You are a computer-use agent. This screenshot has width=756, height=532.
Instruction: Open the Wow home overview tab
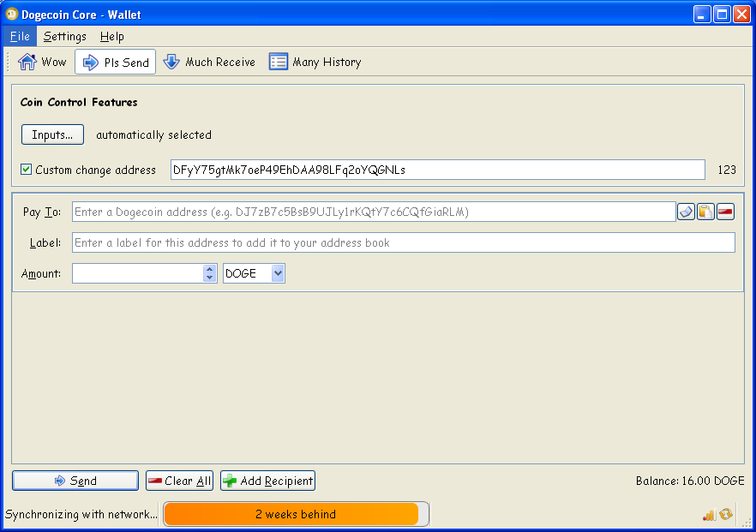click(x=42, y=62)
